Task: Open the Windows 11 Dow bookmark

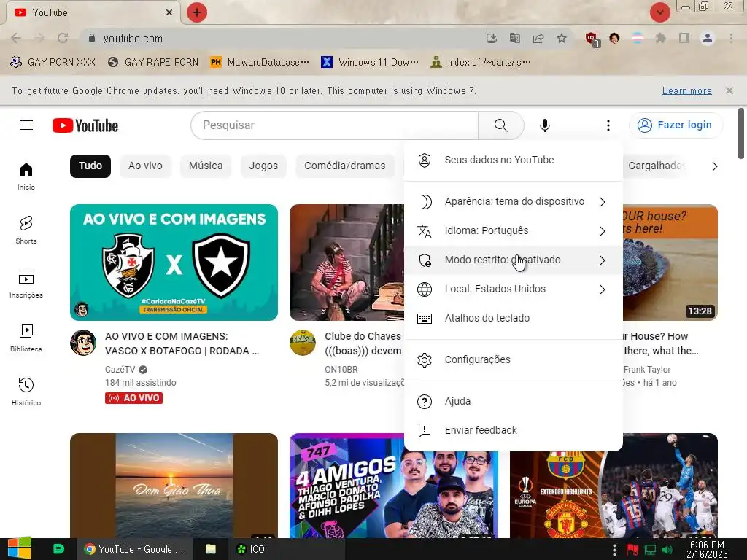Action: pyautogui.click(x=370, y=62)
